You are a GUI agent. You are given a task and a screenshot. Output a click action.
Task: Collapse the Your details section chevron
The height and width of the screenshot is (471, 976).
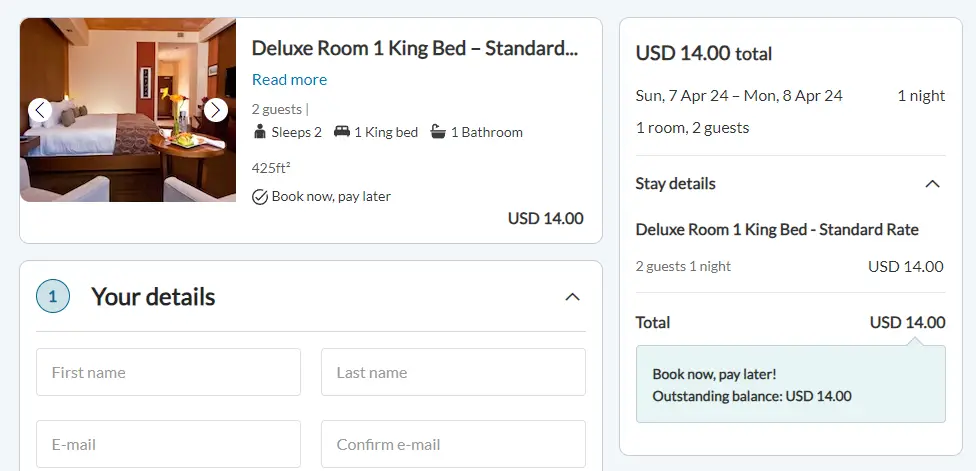(x=572, y=297)
